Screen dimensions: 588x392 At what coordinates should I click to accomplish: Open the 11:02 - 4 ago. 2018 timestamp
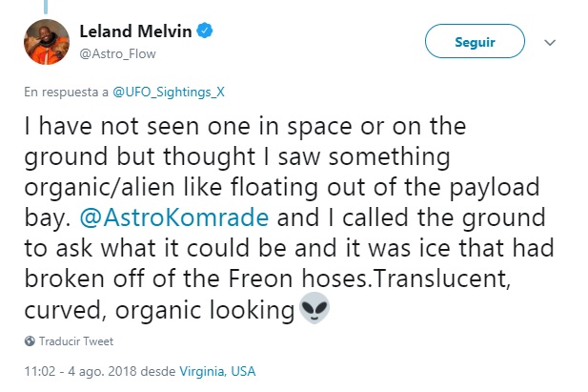[87, 370]
